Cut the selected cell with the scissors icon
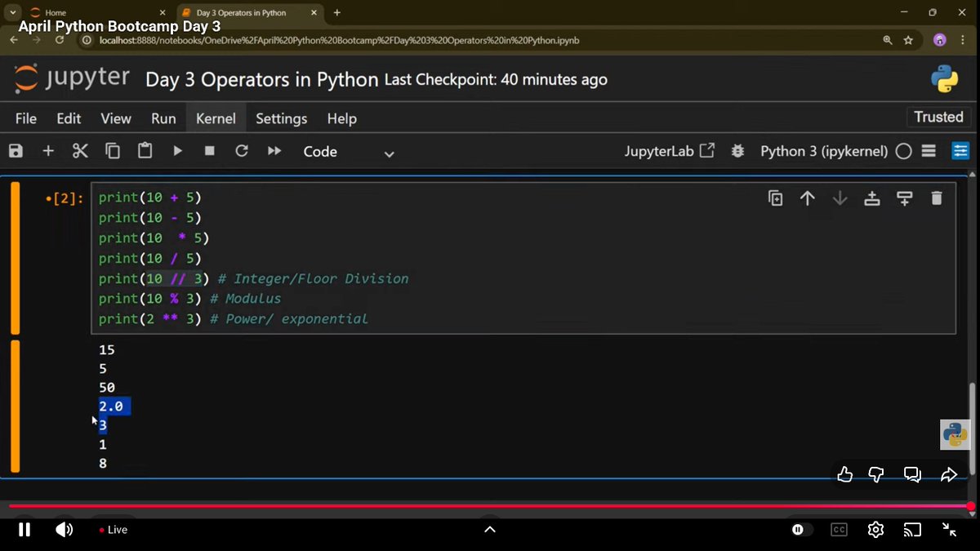The image size is (980, 551). point(80,151)
